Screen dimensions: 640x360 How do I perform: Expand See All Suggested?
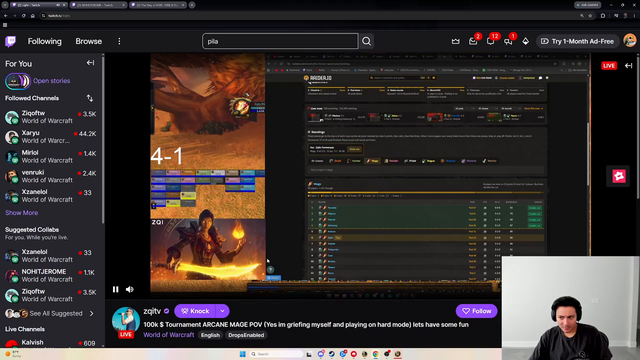(x=51, y=313)
